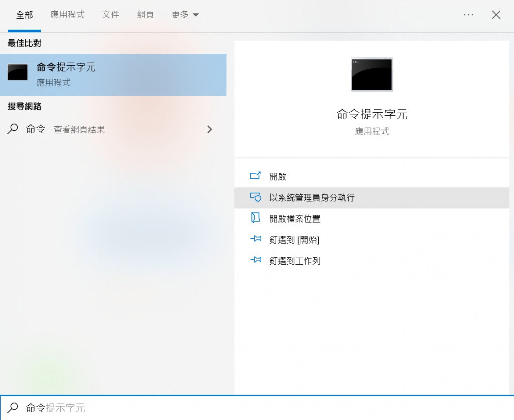Click the 開啟 open icon
This screenshot has width=514, height=420.
click(x=255, y=176)
